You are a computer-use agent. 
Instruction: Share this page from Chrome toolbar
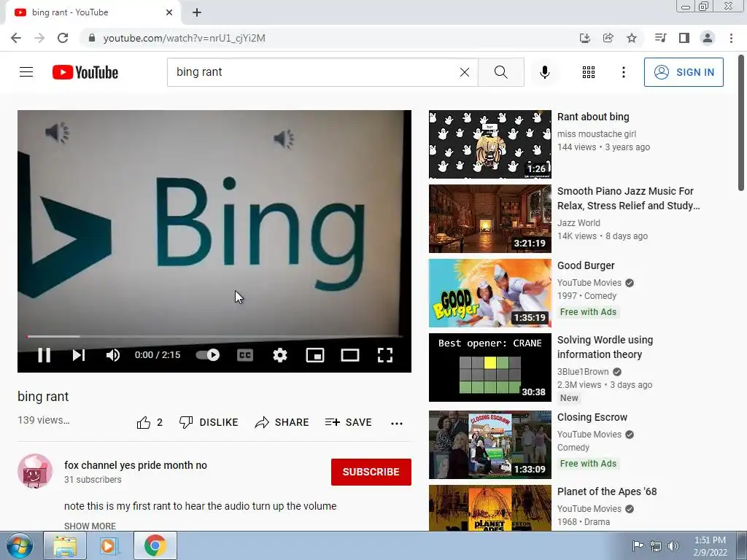(608, 38)
